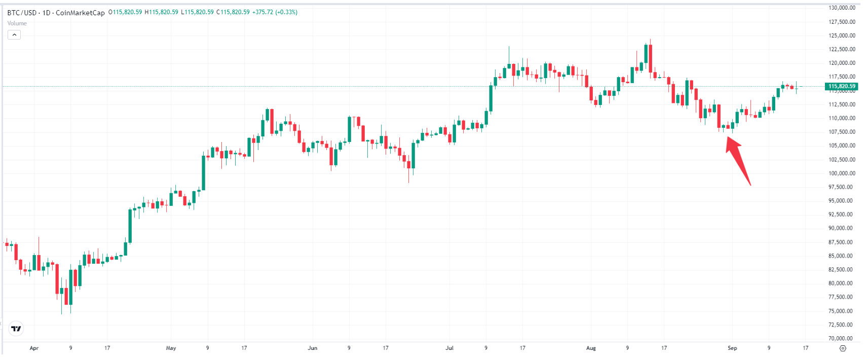868x358 pixels.
Task: Click the Apr label on time axis
Action: 34,348
